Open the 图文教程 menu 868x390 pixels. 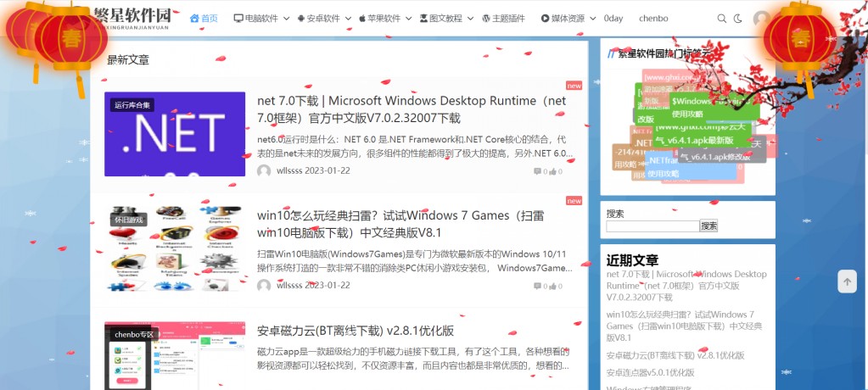pos(440,19)
